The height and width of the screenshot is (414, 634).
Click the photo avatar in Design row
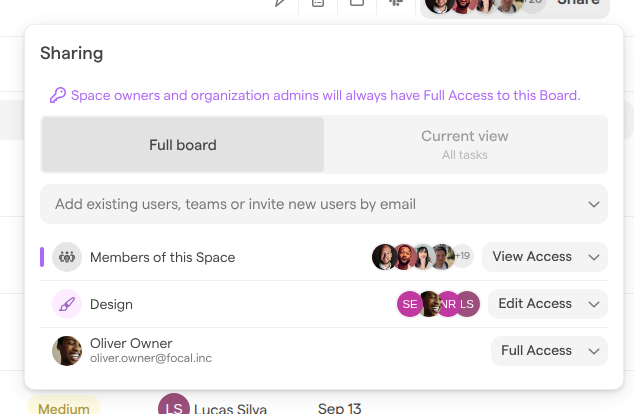(429, 304)
